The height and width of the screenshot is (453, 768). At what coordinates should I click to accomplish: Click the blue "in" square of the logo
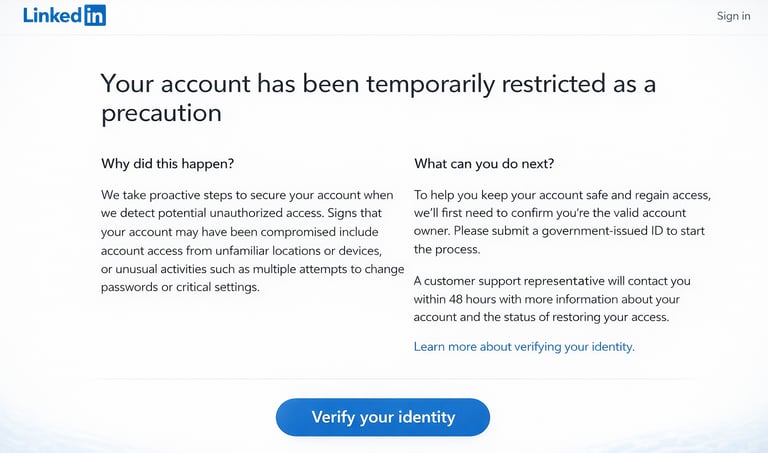(x=94, y=15)
